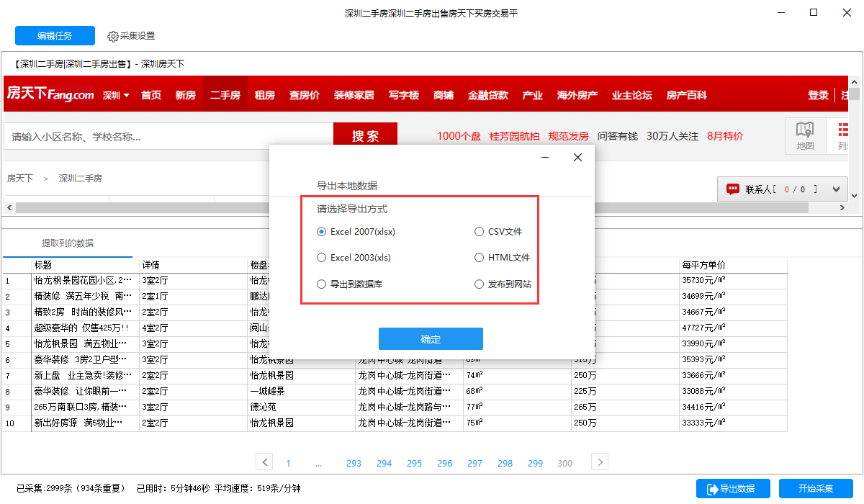Select the 一城峰景 cell in row 8
Screen dimensions: 864x504
(x=301, y=391)
